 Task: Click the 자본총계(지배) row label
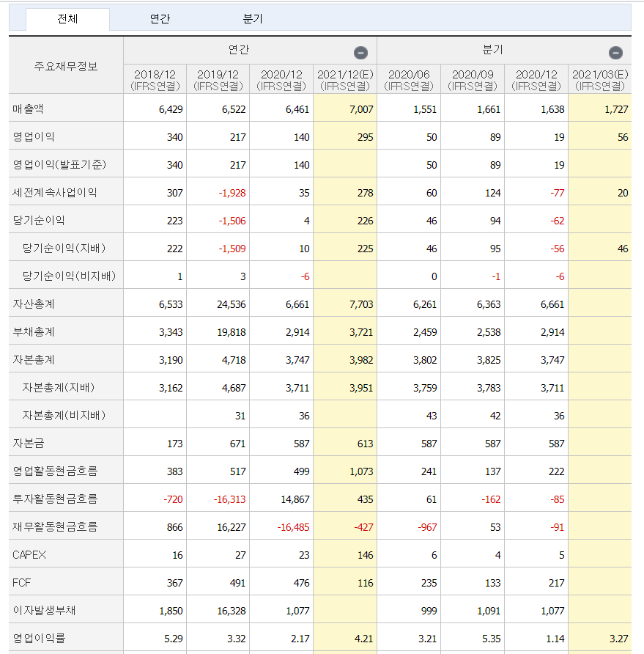(x=59, y=387)
